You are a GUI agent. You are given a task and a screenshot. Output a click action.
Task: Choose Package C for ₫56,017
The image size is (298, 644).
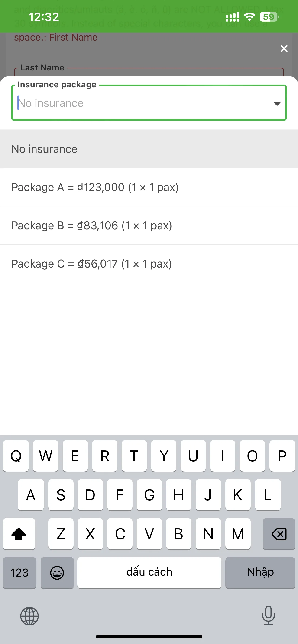(x=149, y=264)
